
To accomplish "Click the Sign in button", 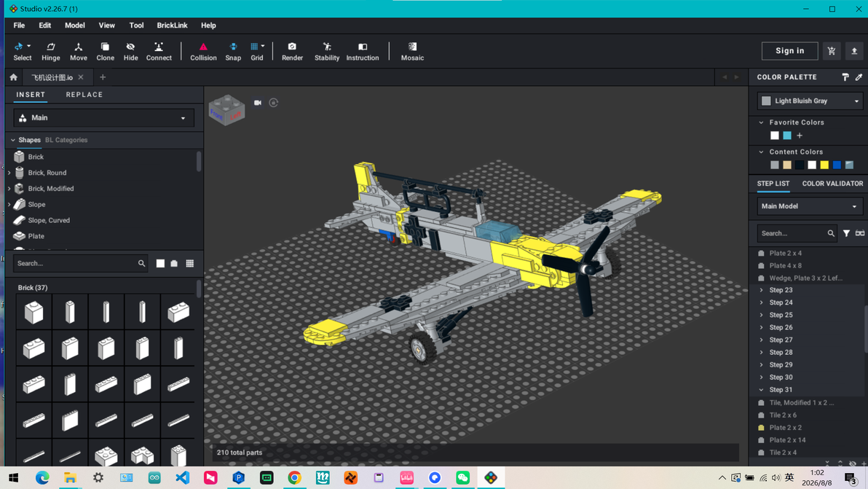I will click(x=790, y=51).
